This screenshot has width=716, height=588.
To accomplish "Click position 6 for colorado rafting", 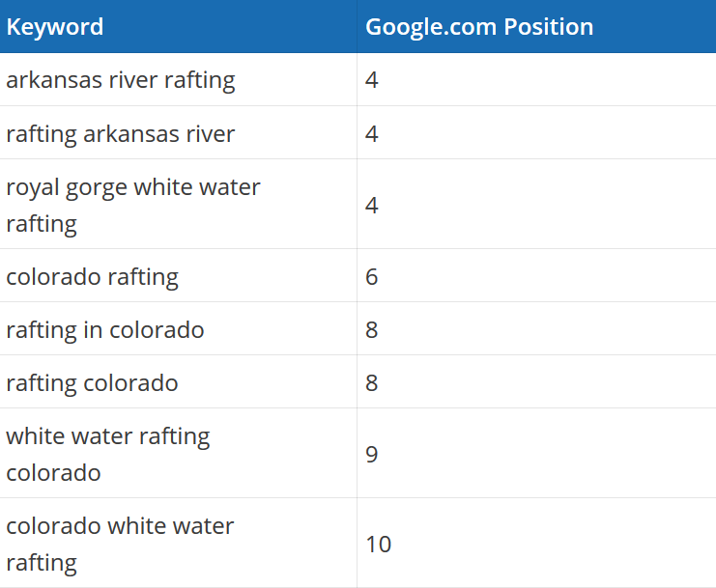I will pos(372,277).
